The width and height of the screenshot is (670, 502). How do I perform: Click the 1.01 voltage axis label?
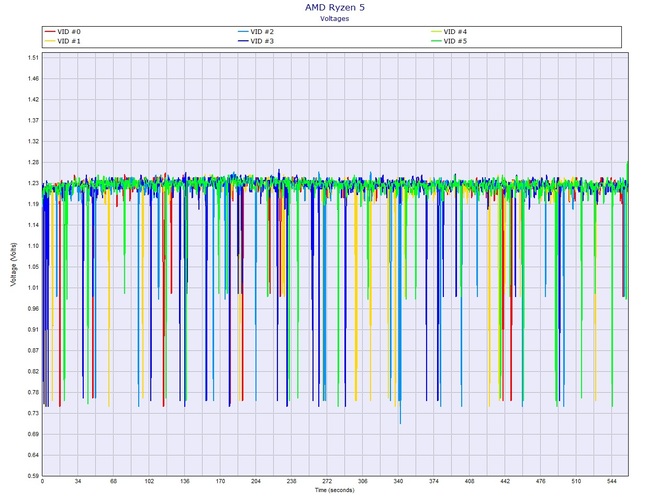[x=34, y=288]
